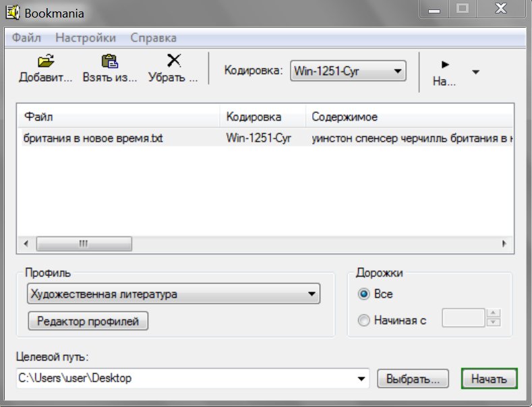Click the file list scroll right arrow
Image resolution: width=532 pixels, height=407 pixels.
pos(504,244)
